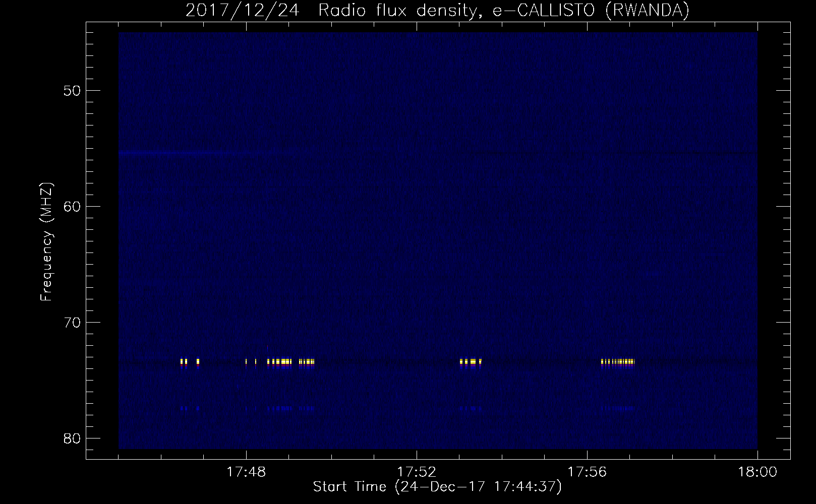Click the y-axis tick label '50'
The height and width of the screenshot is (504, 816).
[x=72, y=91]
